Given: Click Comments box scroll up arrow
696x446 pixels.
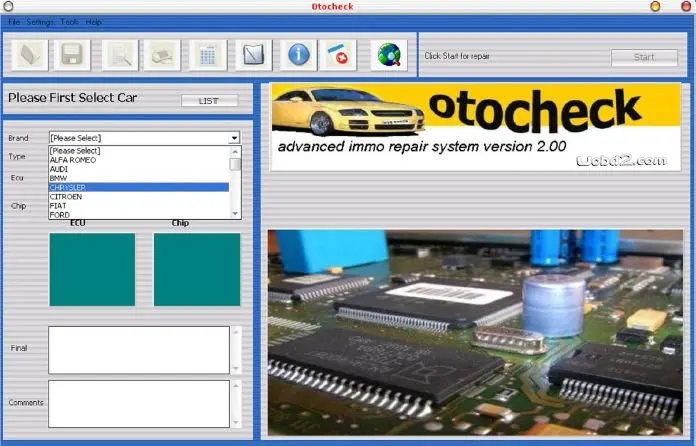Looking at the screenshot, I should [236, 386].
